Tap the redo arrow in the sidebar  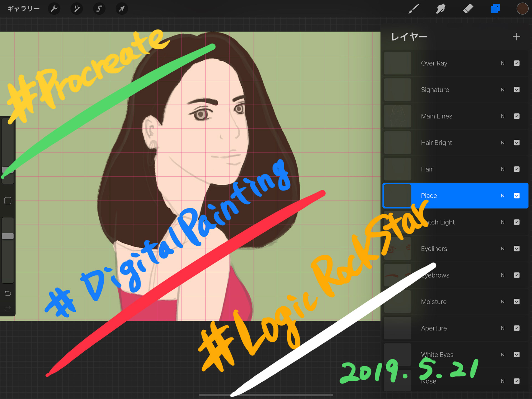click(x=8, y=308)
